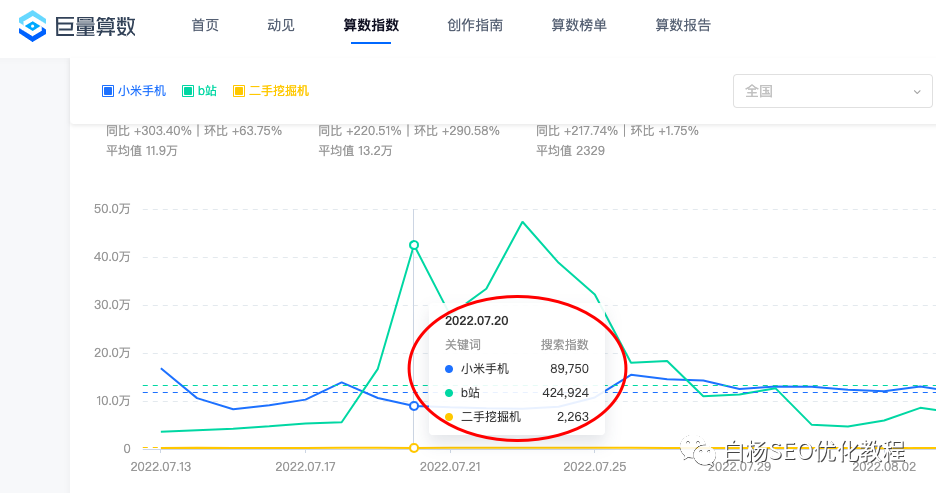Open the 算数榜单 menu item
This screenshot has width=936, height=493.
(x=579, y=26)
